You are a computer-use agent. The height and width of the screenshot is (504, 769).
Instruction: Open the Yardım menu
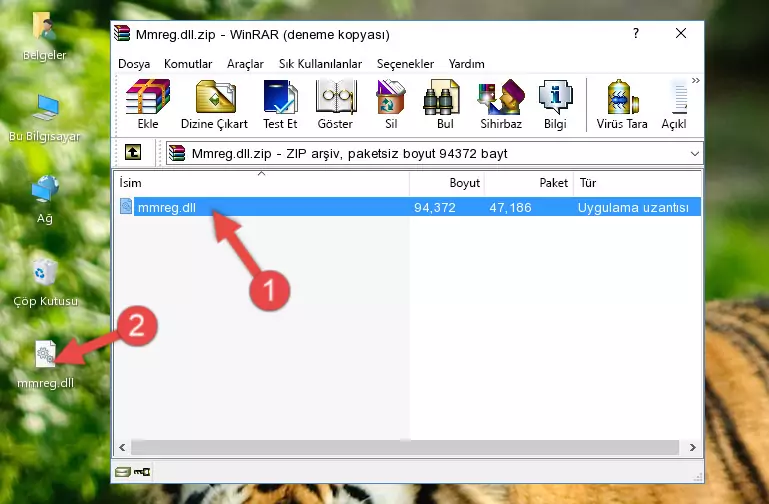(x=466, y=64)
